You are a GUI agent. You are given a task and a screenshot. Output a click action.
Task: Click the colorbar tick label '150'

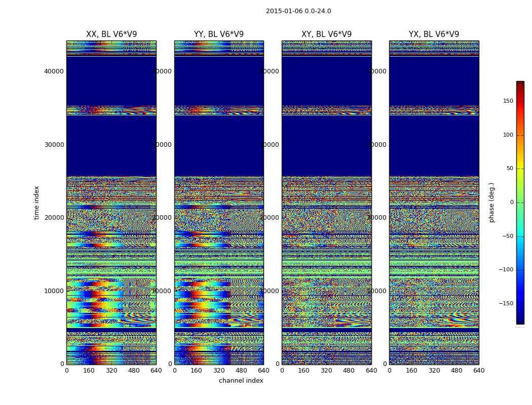click(x=507, y=101)
